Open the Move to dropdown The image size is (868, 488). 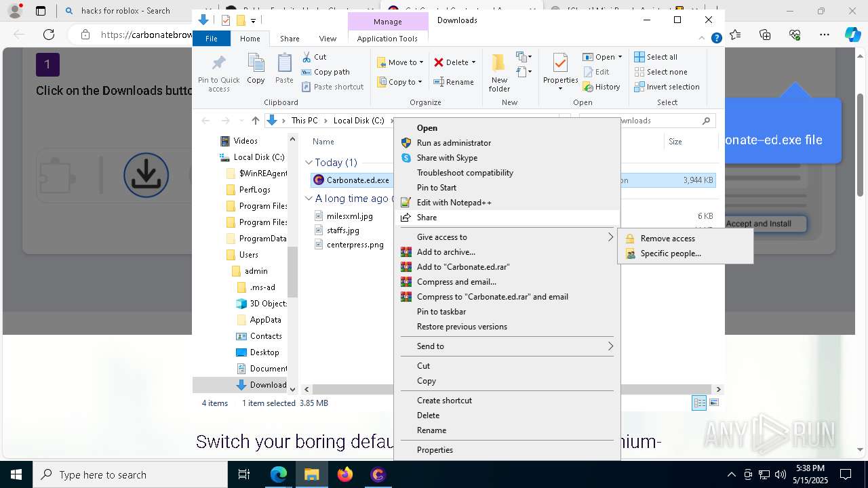(400, 62)
